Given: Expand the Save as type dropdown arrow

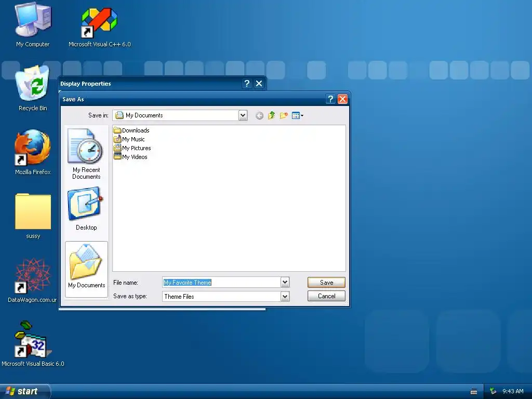Looking at the screenshot, I should (285, 297).
